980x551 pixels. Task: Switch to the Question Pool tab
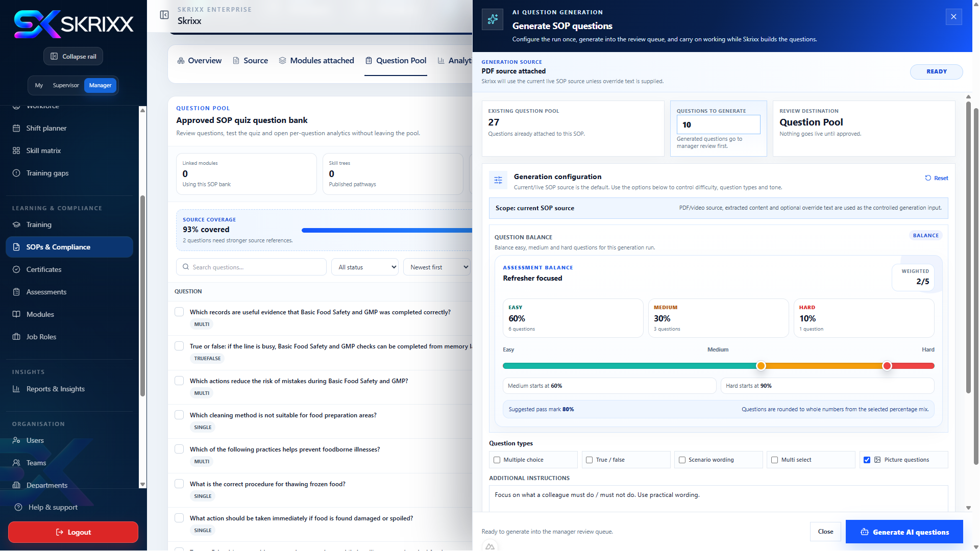point(396,61)
